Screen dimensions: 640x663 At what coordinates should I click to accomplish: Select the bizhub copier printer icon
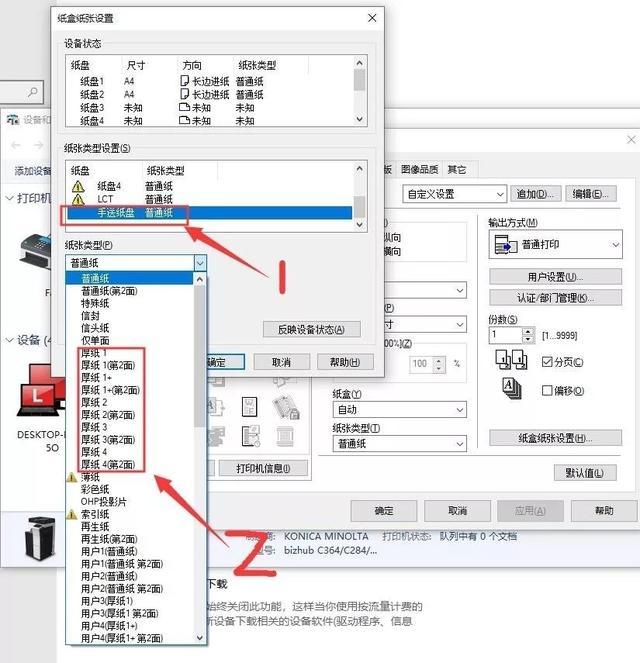tap(40, 538)
